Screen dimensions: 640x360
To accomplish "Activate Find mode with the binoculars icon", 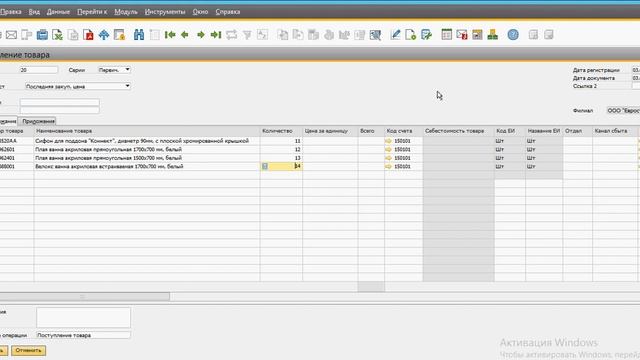I will tap(139, 35).
